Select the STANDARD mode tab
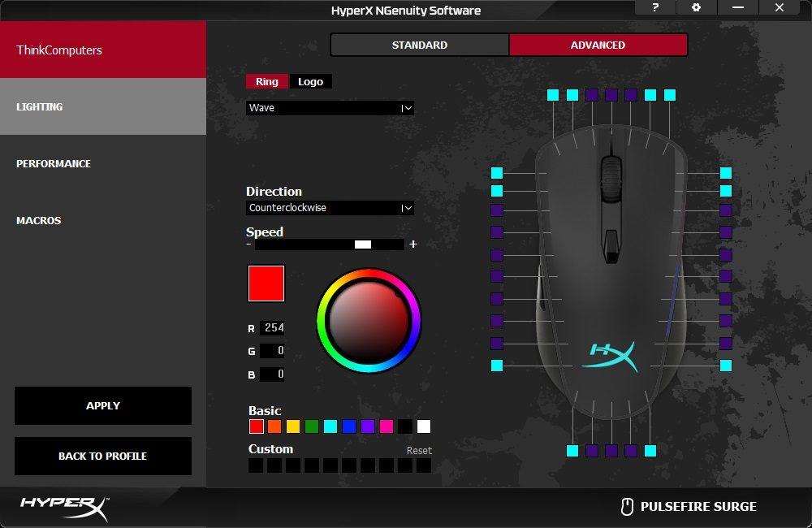 pos(420,45)
